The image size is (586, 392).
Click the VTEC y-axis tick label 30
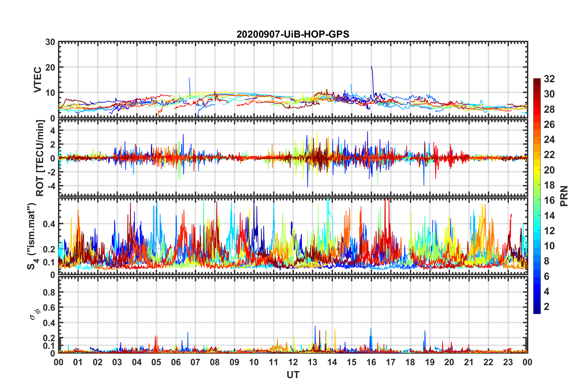[50, 42]
